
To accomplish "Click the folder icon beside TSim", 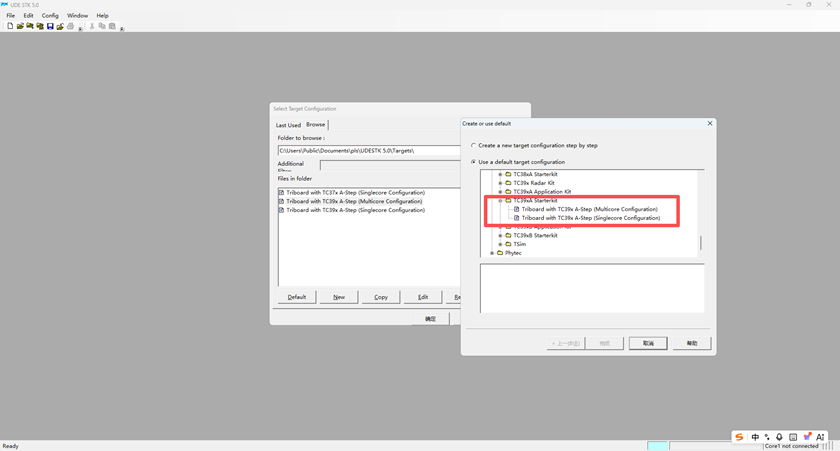I will coord(508,244).
